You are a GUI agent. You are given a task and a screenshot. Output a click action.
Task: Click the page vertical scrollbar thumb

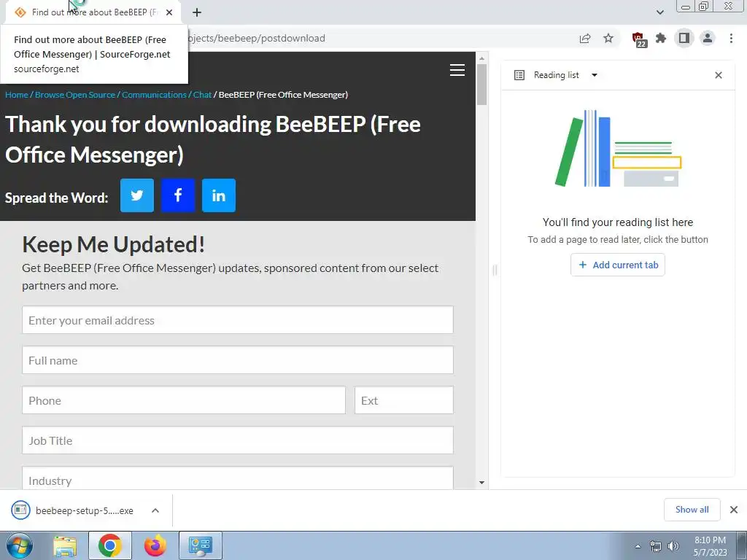[x=481, y=85]
